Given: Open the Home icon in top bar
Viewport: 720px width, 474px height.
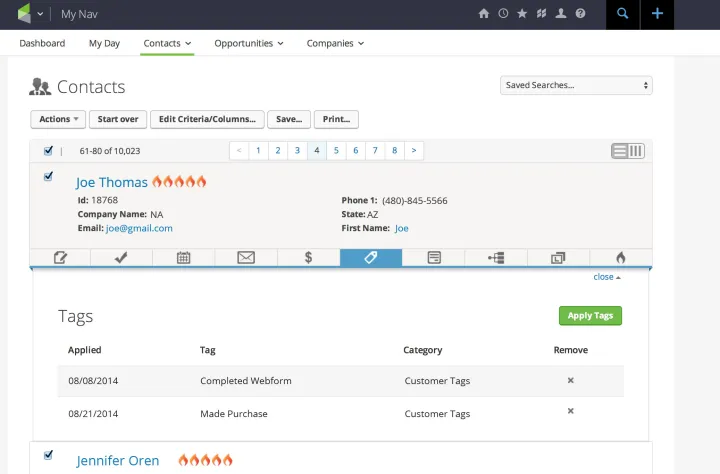Looking at the screenshot, I should (x=484, y=14).
